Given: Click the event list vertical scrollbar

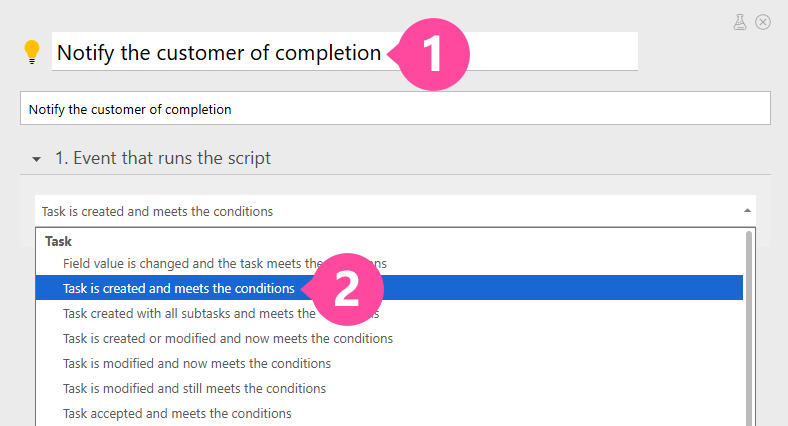Looking at the screenshot, I should click(748, 330).
